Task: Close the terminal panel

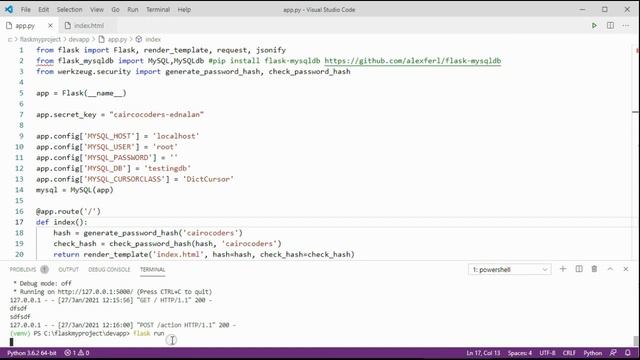Action: (x=626, y=269)
